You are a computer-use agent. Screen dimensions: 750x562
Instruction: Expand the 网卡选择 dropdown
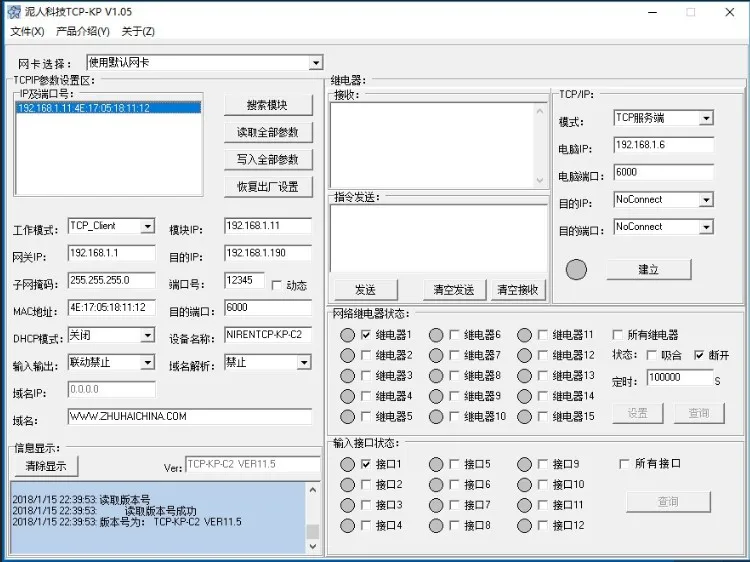click(x=315, y=63)
